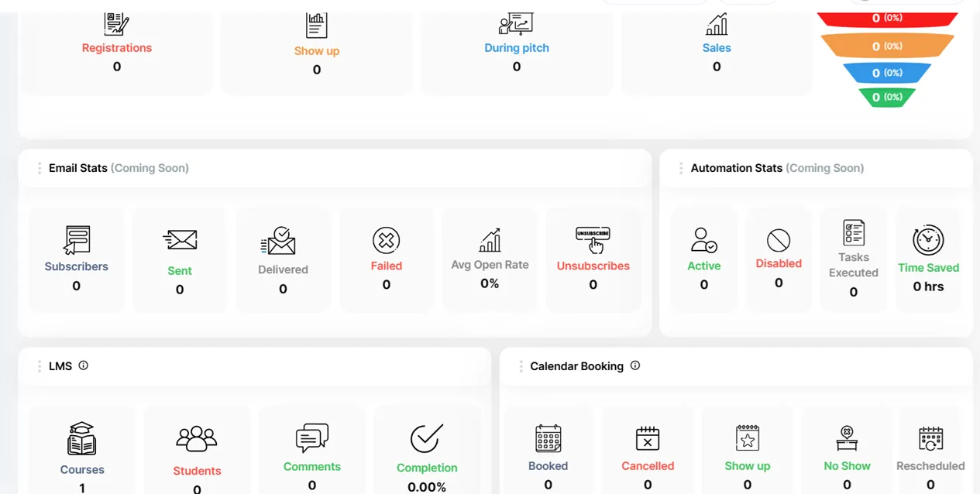Click the Email Stats drag handle
Screen dimensions: 980x494
[40, 168]
